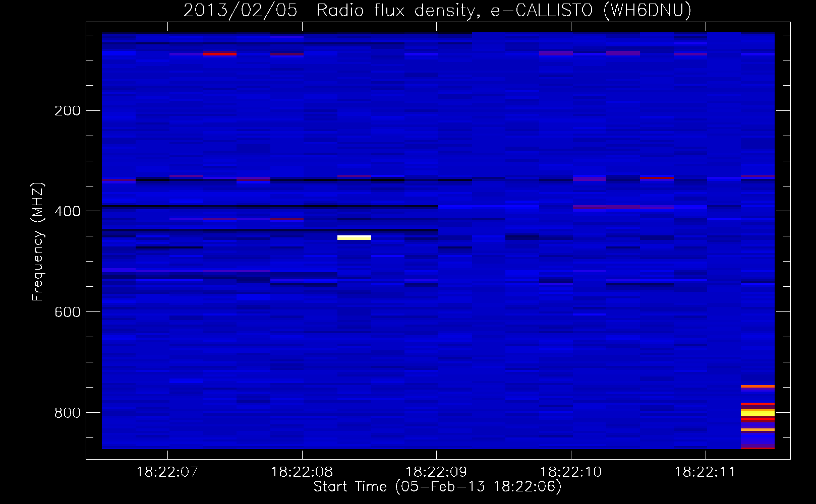Click the '600' frequency tick label
The width and height of the screenshot is (816, 504).
[68, 312]
